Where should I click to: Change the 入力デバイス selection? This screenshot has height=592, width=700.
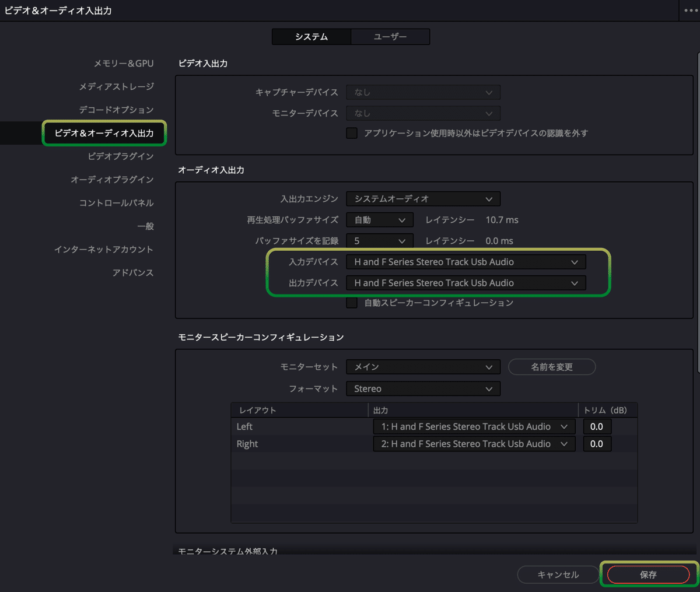click(x=466, y=262)
